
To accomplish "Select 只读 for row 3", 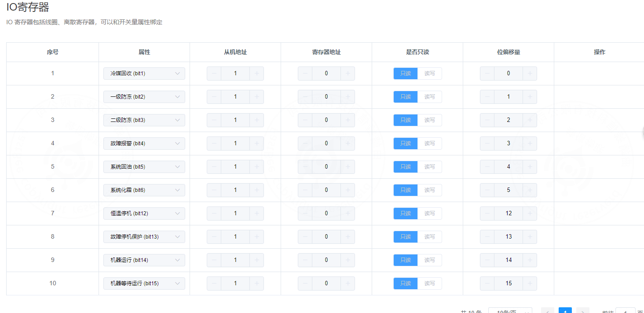I will coord(406,120).
